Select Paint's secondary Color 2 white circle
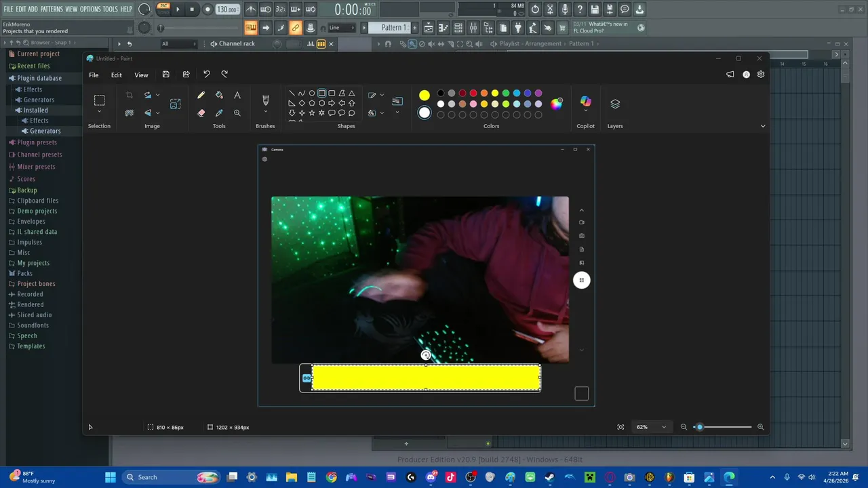Screen dimensions: 868x488 coord(425,113)
